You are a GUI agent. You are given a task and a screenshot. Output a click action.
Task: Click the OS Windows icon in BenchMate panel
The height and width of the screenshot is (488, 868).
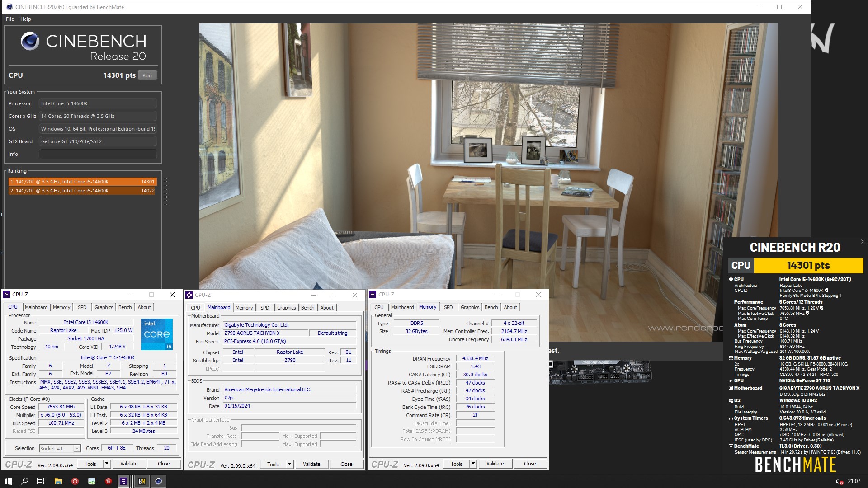click(731, 400)
